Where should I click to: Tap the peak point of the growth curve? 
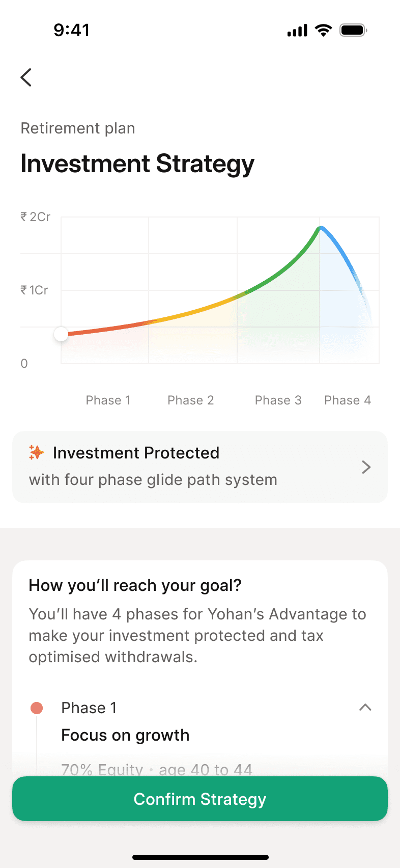321,228
